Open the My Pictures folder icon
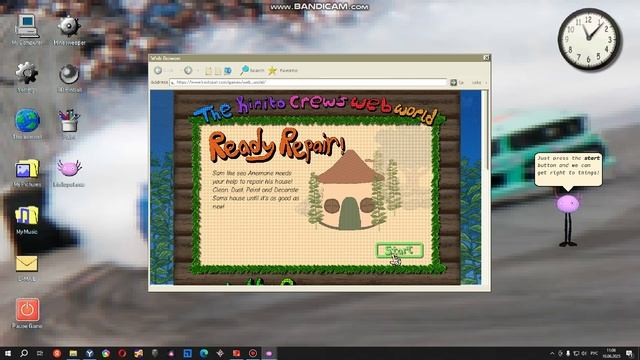640x360 pixels. pyautogui.click(x=27, y=173)
